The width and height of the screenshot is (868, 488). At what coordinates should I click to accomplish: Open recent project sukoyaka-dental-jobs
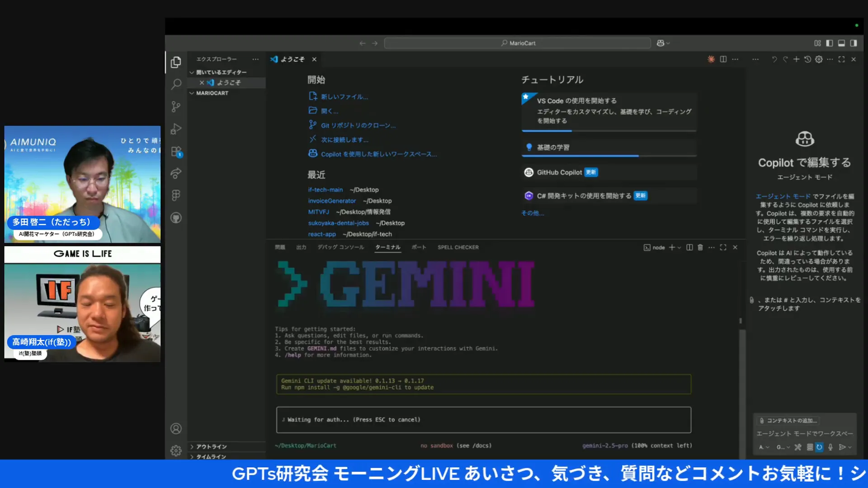(x=338, y=223)
